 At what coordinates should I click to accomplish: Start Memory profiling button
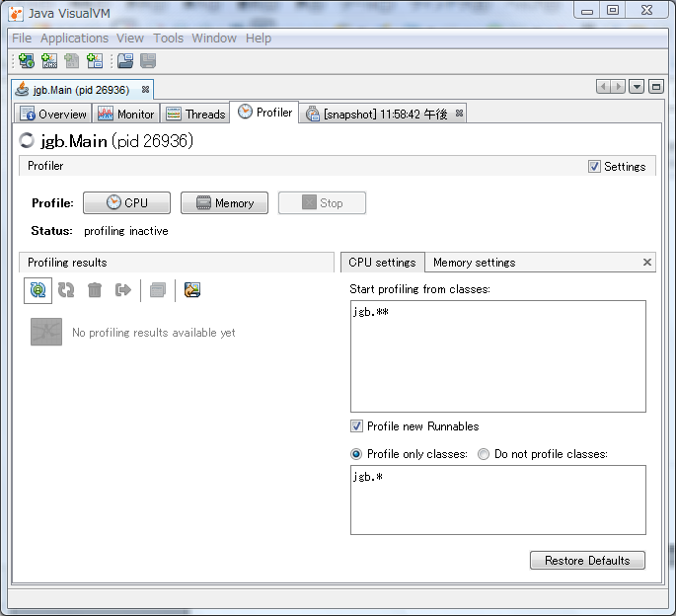224,202
